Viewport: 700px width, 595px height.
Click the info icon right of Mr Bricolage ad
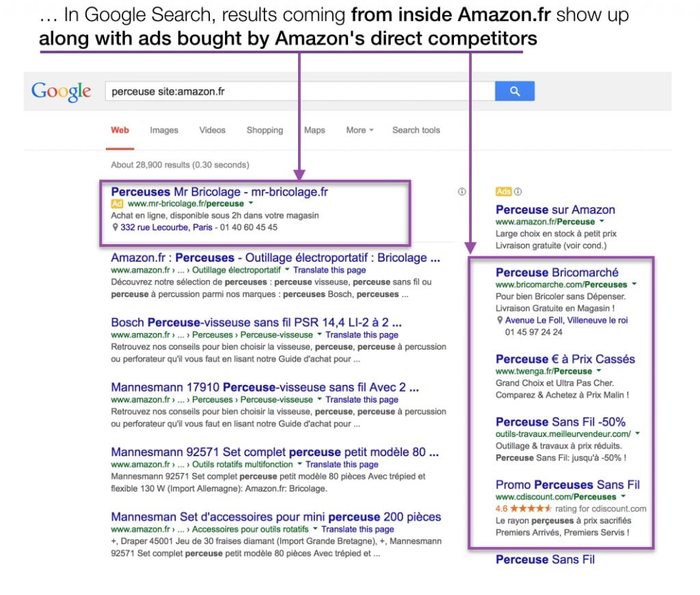click(x=461, y=191)
